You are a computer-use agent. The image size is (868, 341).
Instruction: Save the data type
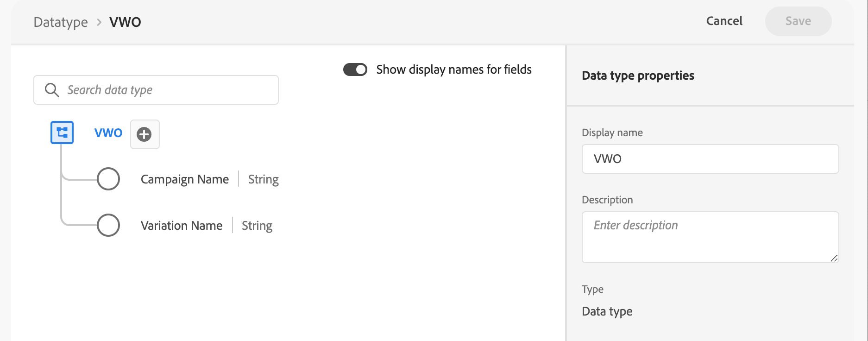[798, 21]
